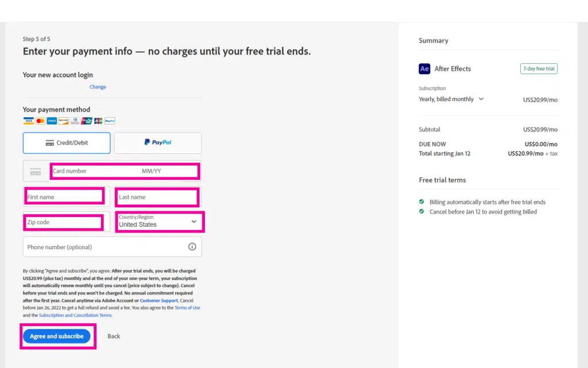
Task: Click into the First name field
Action: [x=64, y=197]
